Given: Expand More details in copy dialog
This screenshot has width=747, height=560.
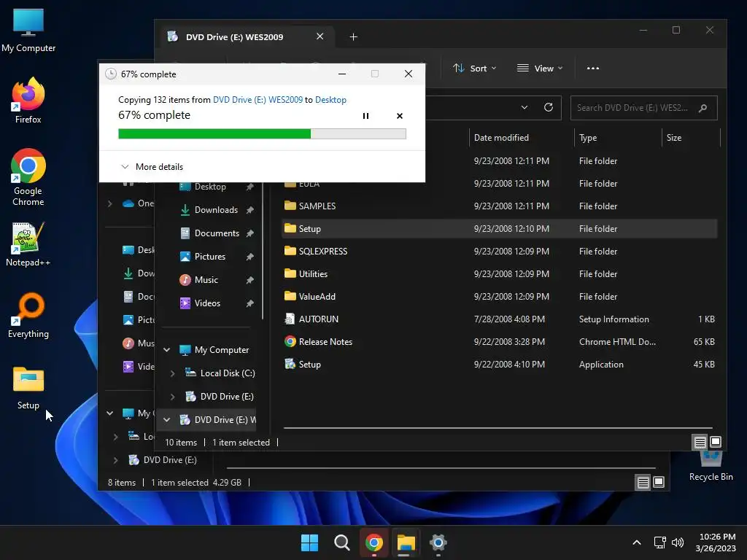Looking at the screenshot, I should (152, 167).
